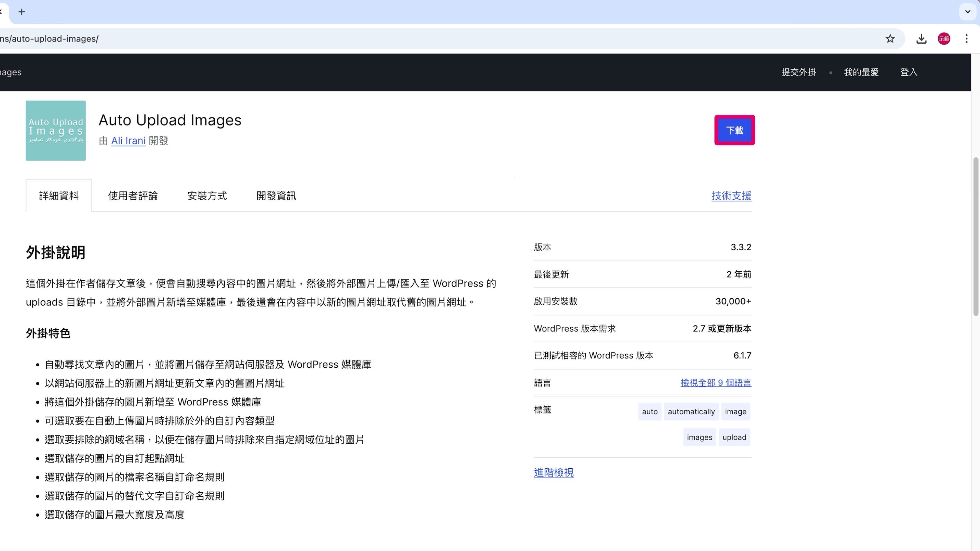Click the 下載 download button

pyautogui.click(x=735, y=130)
